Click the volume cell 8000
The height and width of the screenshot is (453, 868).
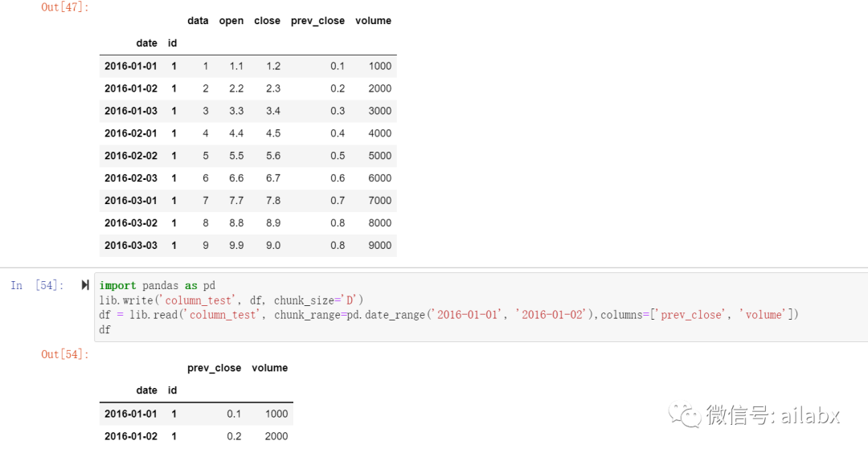pos(379,223)
